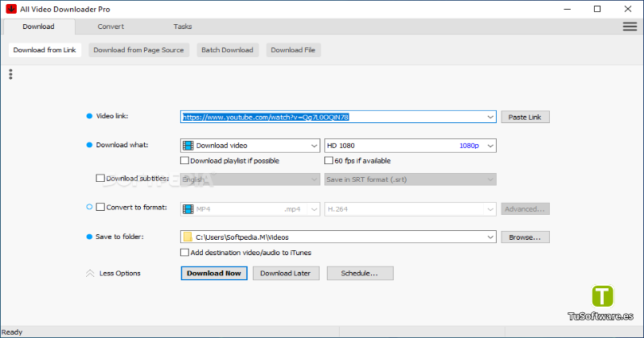The image size is (644, 338).
Task: Check Add destination video/audio to iTunes
Action: pyautogui.click(x=185, y=253)
